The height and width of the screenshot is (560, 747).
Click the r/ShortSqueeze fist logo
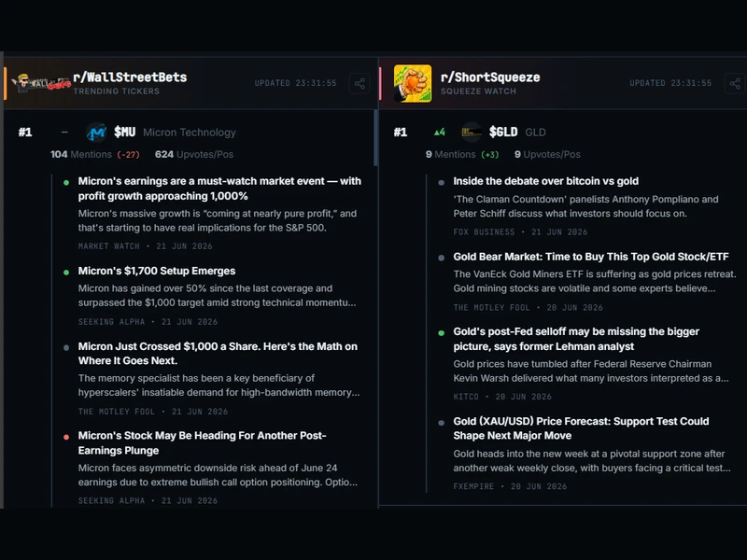413,83
